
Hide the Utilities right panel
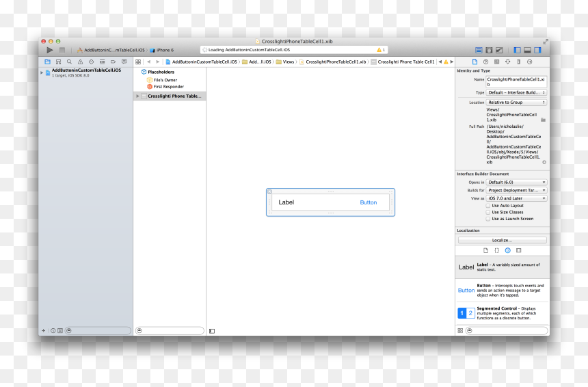point(537,50)
